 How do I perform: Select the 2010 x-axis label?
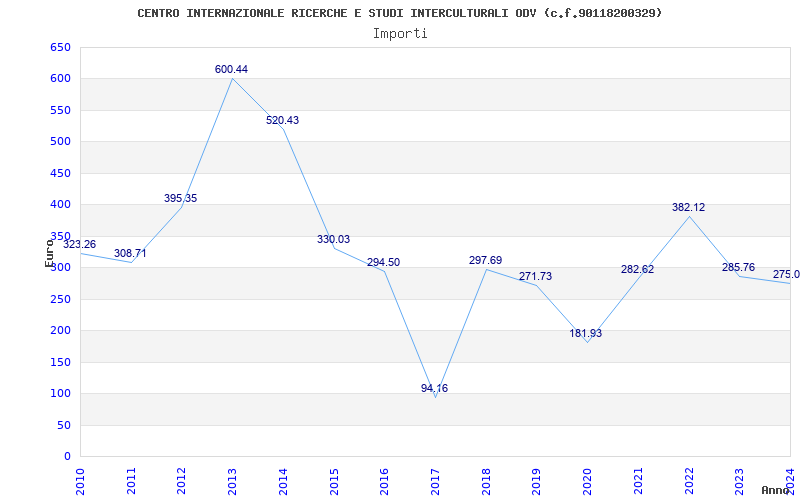[x=80, y=481]
